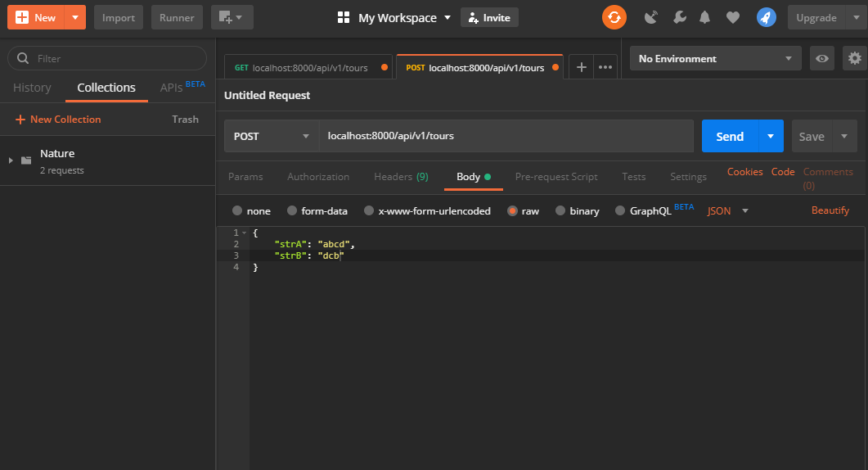
Task: Open the Body tab
Action: click(474, 177)
